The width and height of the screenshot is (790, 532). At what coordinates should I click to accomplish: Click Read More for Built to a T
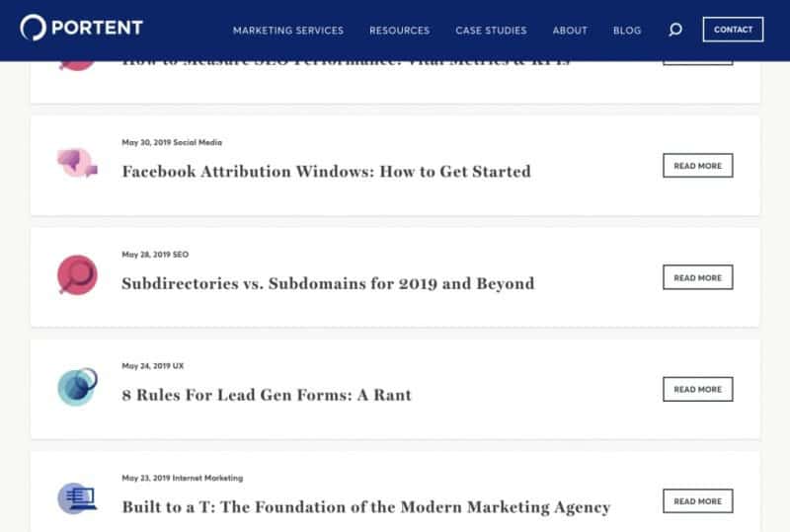click(x=698, y=500)
